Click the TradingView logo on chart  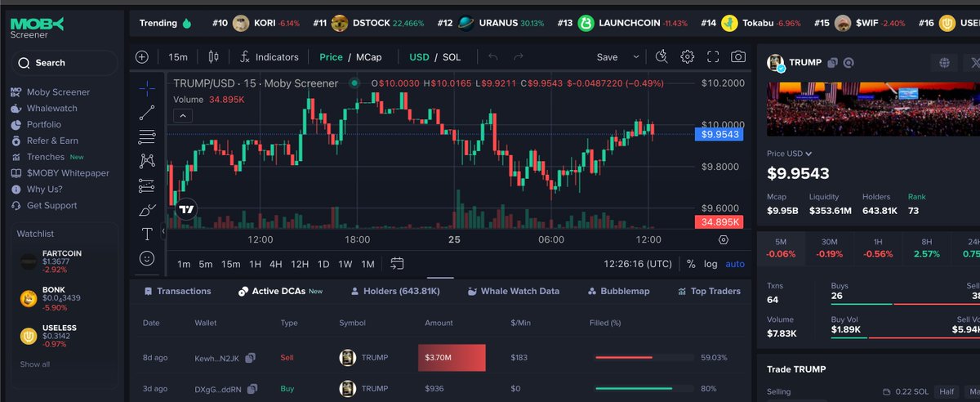pos(186,209)
